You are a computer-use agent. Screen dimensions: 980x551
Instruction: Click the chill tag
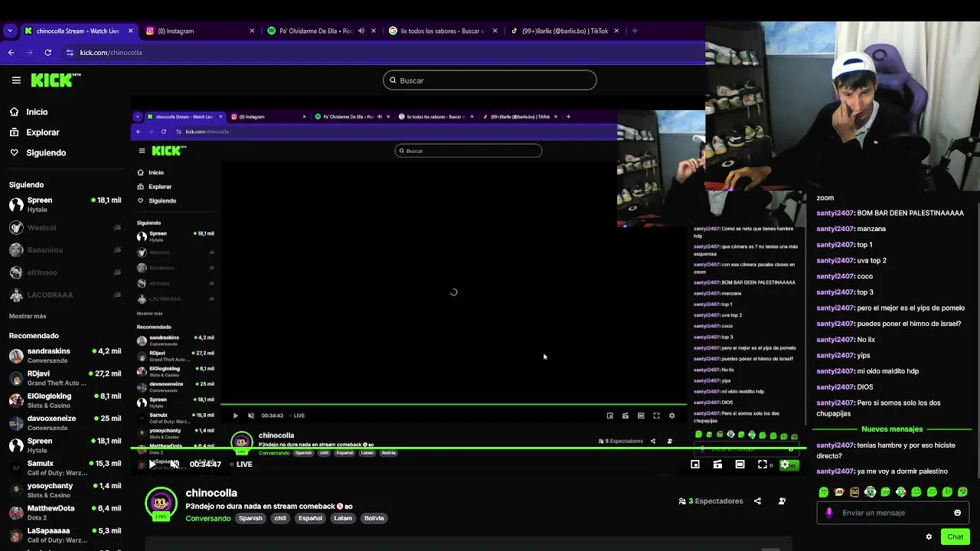(280, 518)
